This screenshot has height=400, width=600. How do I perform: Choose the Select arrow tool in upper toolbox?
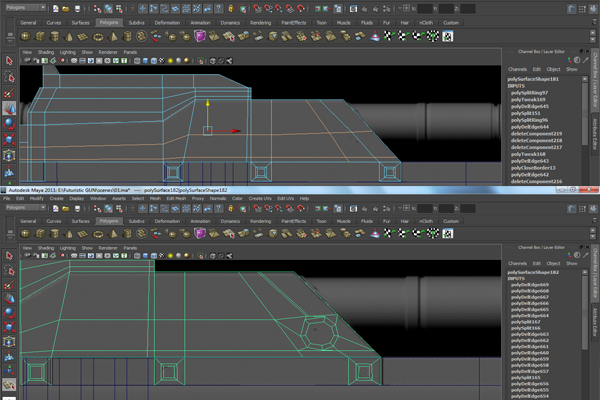tap(9, 60)
